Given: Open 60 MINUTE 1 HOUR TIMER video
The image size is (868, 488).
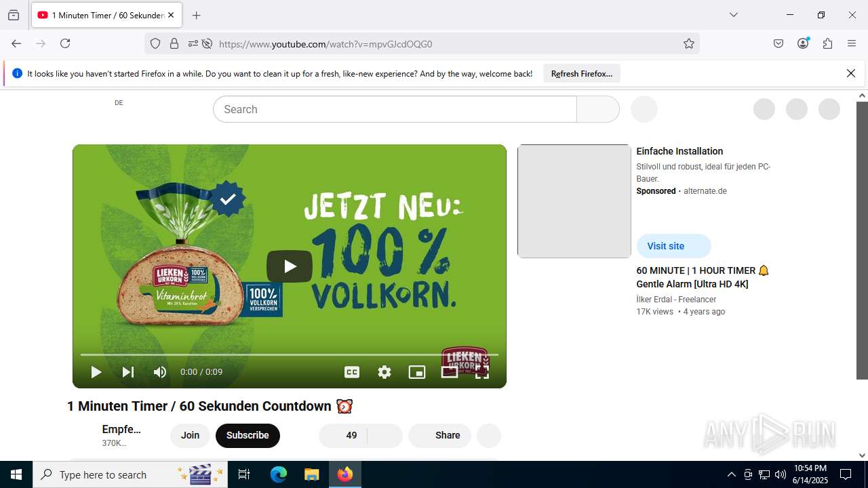Looking at the screenshot, I should pyautogui.click(x=703, y=277).
